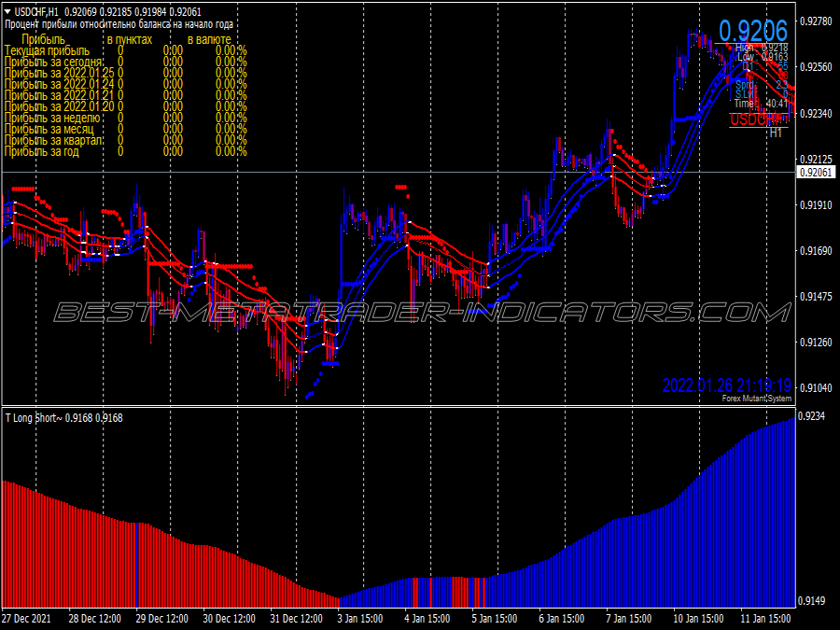Click the 0.92125 price axis label
The image size is (840, 630).
click(x=816, y=159)
